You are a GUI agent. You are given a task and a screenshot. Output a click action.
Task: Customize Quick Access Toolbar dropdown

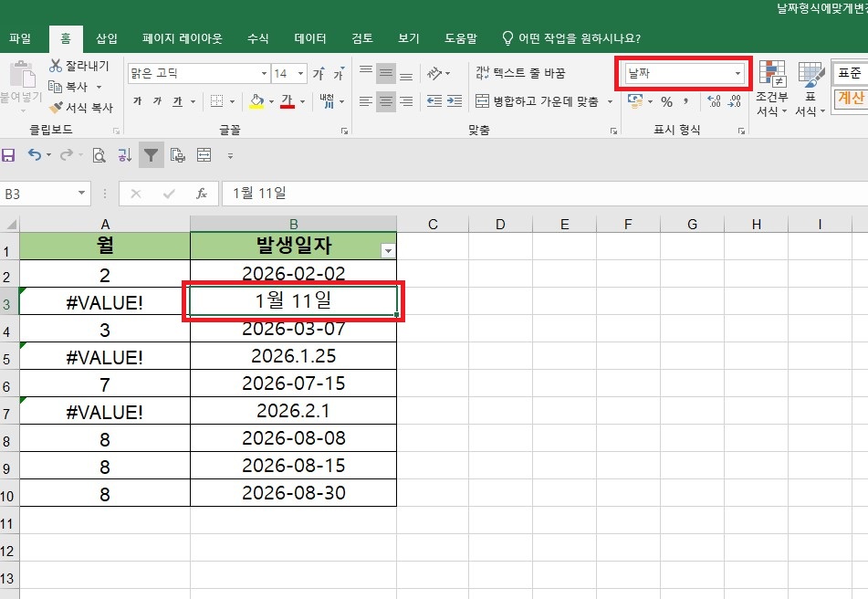pyautogui.click(x=230, y=156)
